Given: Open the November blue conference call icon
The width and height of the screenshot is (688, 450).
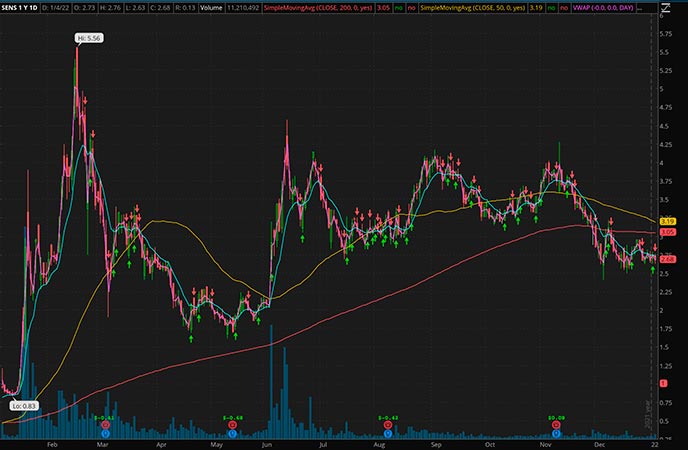Looking at the screenshot, I should 556,434.
